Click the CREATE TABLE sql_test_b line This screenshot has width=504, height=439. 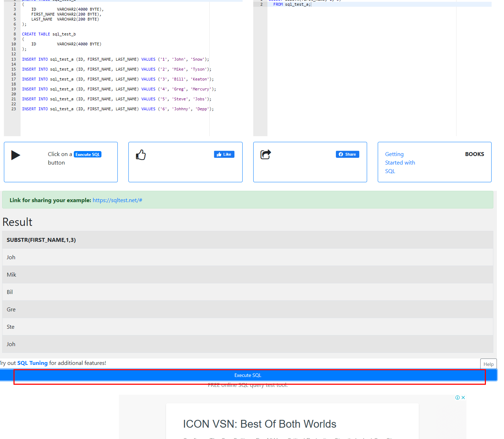[x=49, y=34]
